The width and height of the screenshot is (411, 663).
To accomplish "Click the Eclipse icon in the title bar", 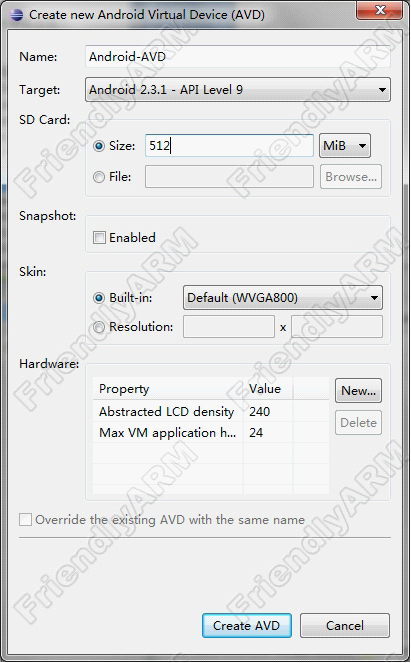I will (16, 15).
